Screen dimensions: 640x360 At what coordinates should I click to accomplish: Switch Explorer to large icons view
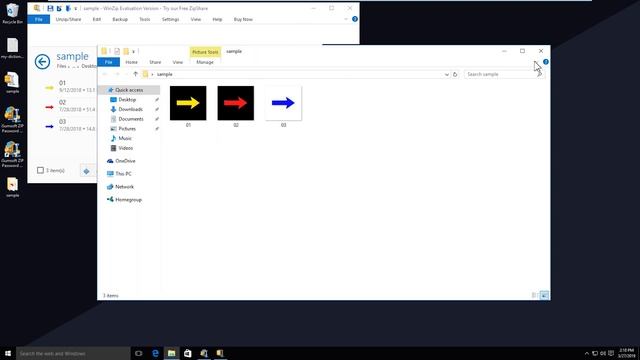(x=544, y=295)
